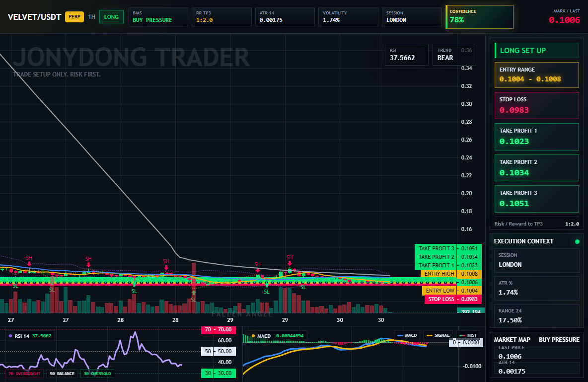Click the -0.0100 MACD axis value
This screenshot has width=588, height=382.
pos(472,366)
